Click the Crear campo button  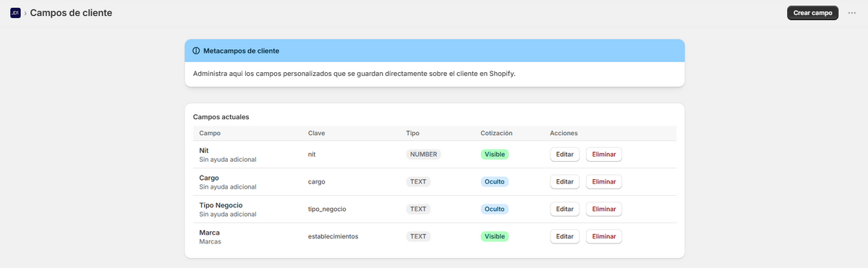click(812, 13)
